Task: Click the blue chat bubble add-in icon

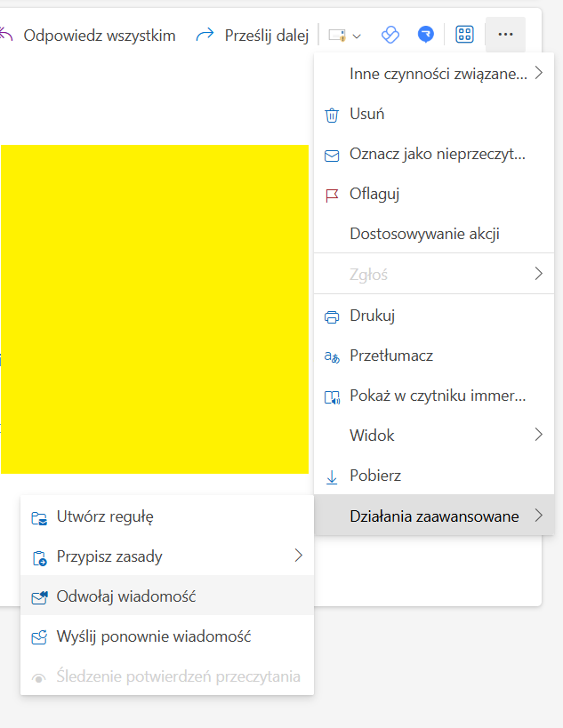Action: coord(425,35)
